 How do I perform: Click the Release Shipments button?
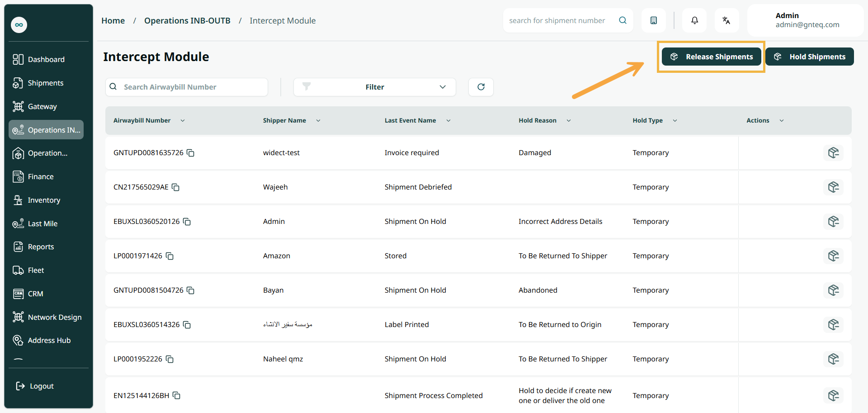pos(712,57)
